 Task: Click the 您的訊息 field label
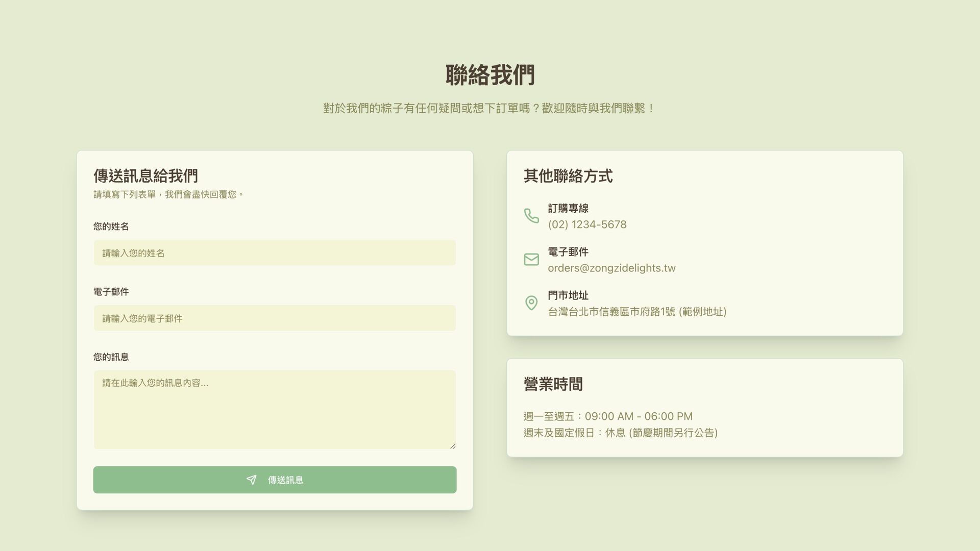click(x=111, y=357)
